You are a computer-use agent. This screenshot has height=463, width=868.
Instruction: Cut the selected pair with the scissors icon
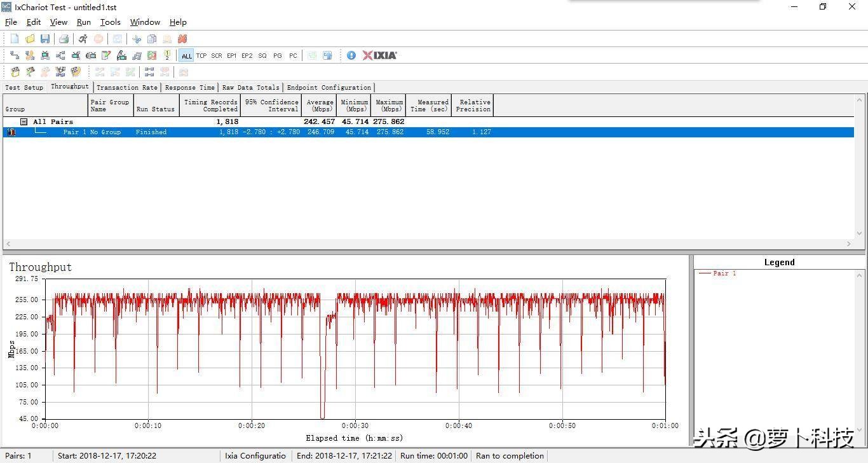point(137,39)
